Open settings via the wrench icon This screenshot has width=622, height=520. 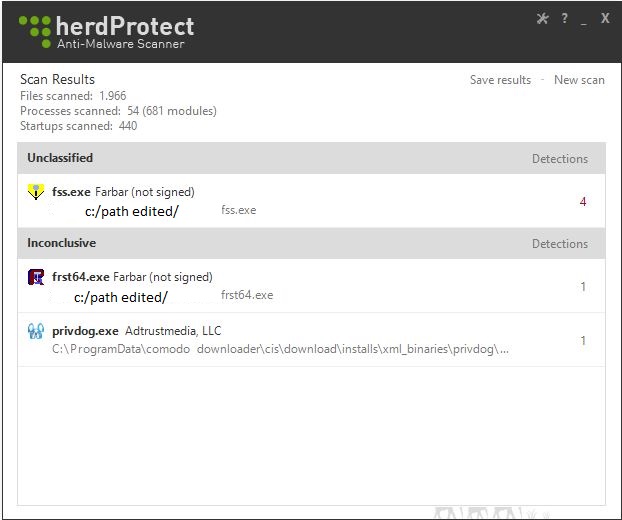point(543,19)
